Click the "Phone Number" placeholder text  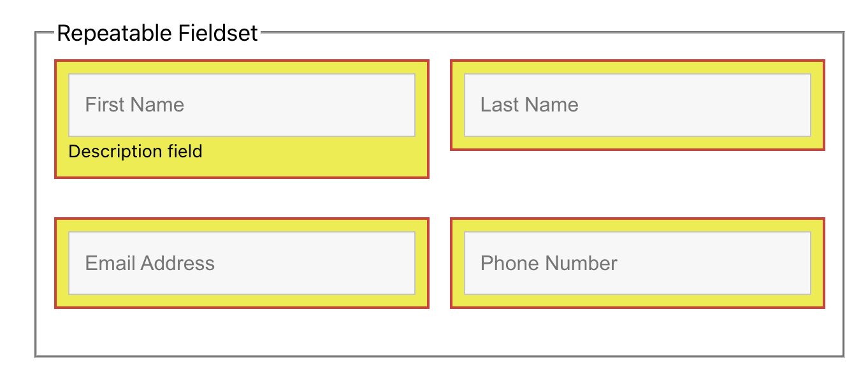[x=549, y=263]
